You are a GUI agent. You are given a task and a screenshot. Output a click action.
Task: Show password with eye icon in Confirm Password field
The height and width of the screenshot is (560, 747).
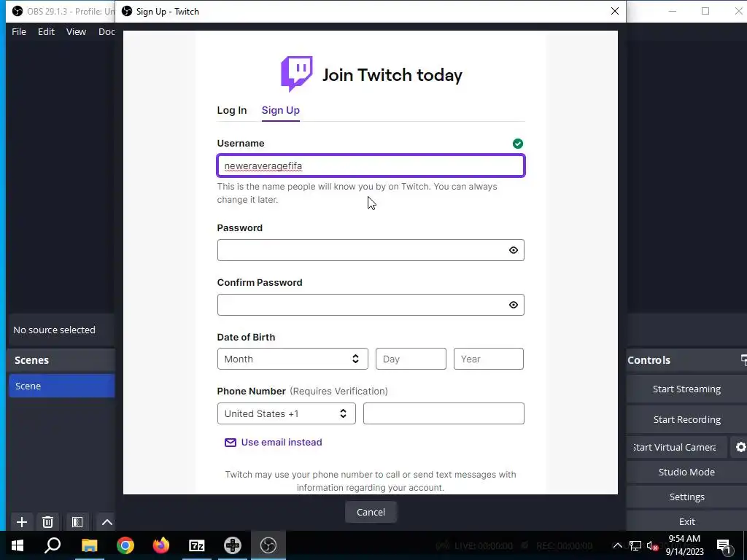pyautogui.click(x=513, y=305)
